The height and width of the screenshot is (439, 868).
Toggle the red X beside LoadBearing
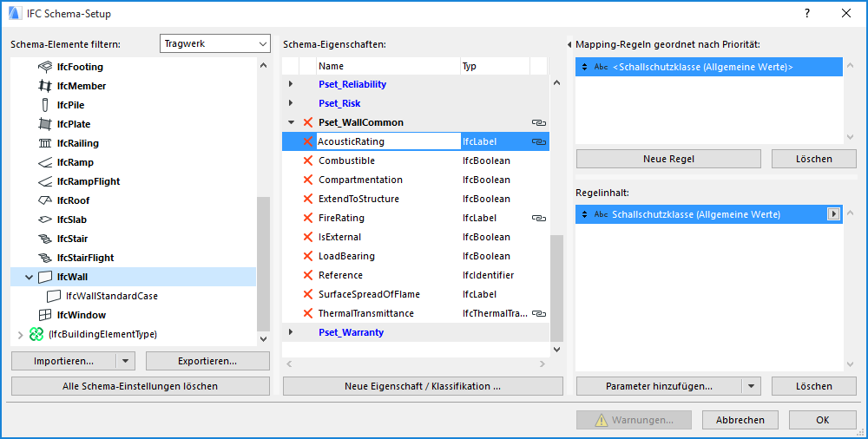pyautogui.click(x=307, y=256)
